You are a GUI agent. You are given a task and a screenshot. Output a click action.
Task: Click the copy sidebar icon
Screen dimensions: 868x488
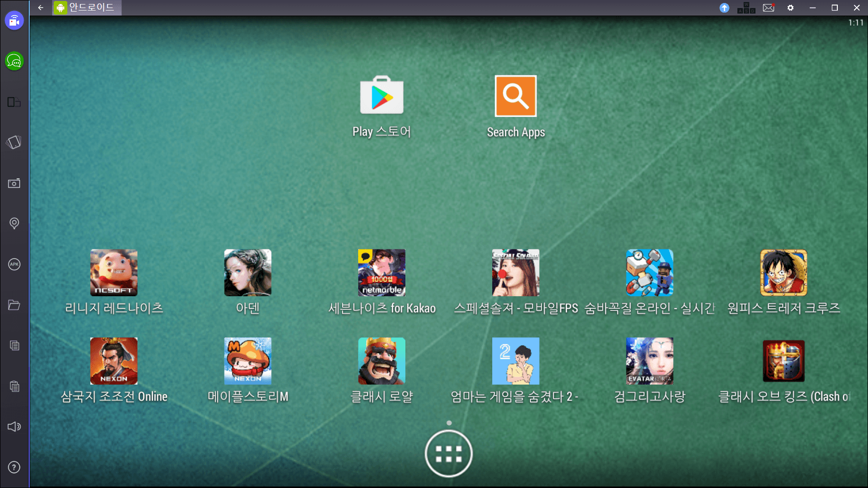pyautogui.click(x=15, y=345)
